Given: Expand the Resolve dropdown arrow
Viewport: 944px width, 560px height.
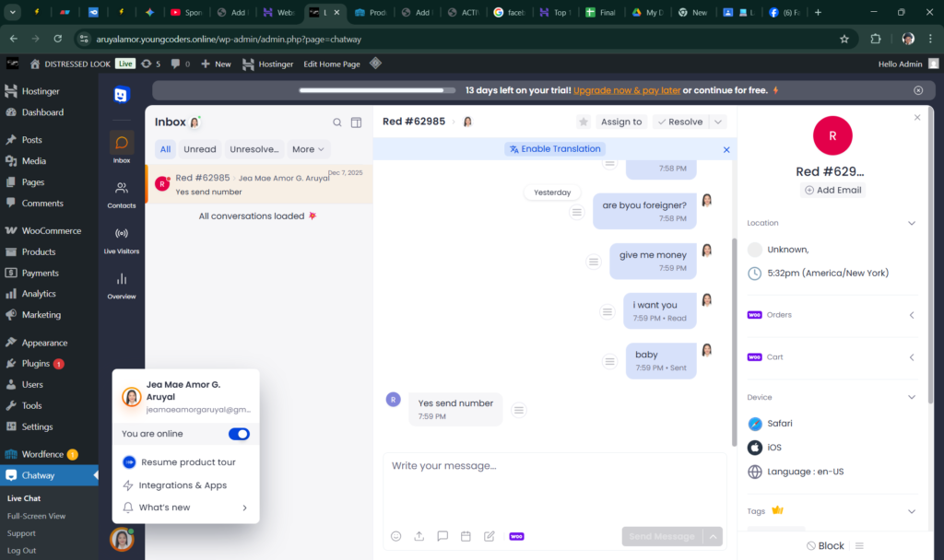Looking at the screenshot, I should (x=718, y=122).
